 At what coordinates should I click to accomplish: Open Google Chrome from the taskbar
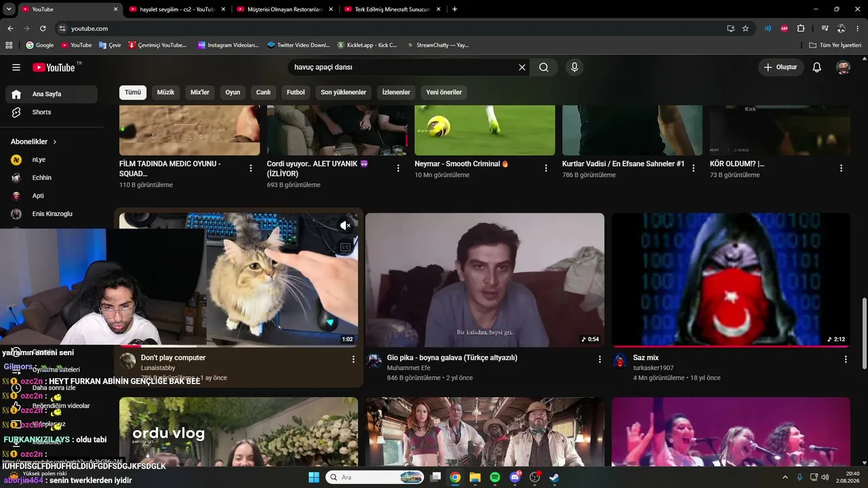tap(455, 477)
